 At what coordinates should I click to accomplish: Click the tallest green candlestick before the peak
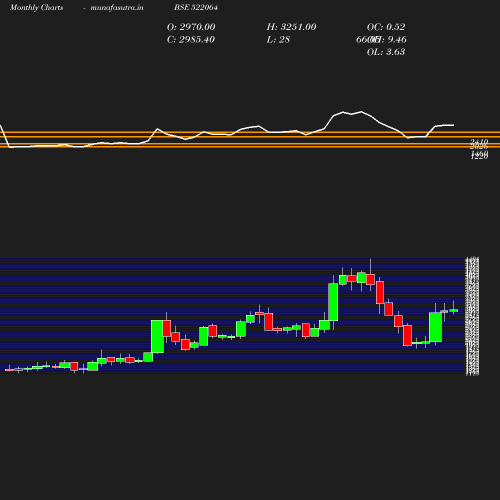(x=333, y=302)
